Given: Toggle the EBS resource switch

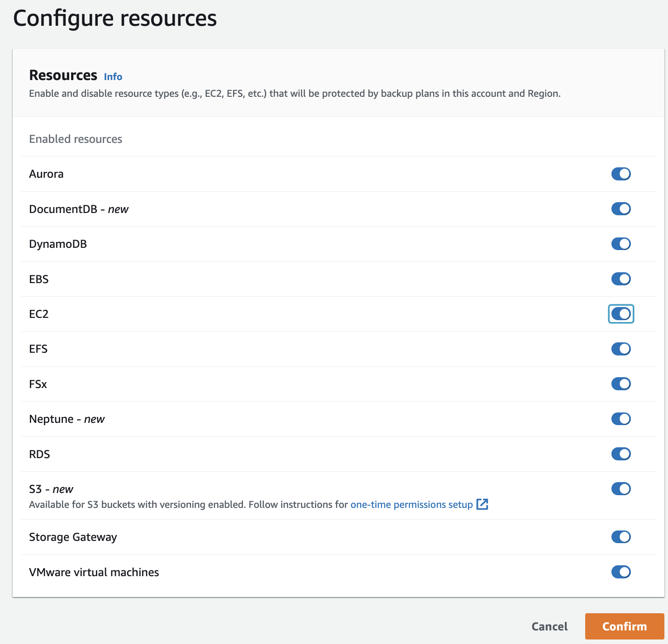Looking at the screenshot, I should (x=621, y=279).
